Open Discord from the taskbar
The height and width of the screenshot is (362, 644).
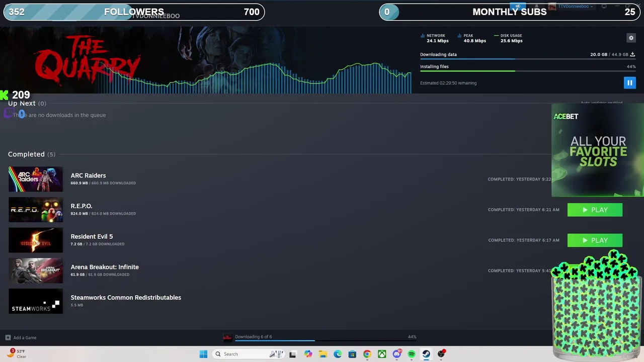[397, 354]
